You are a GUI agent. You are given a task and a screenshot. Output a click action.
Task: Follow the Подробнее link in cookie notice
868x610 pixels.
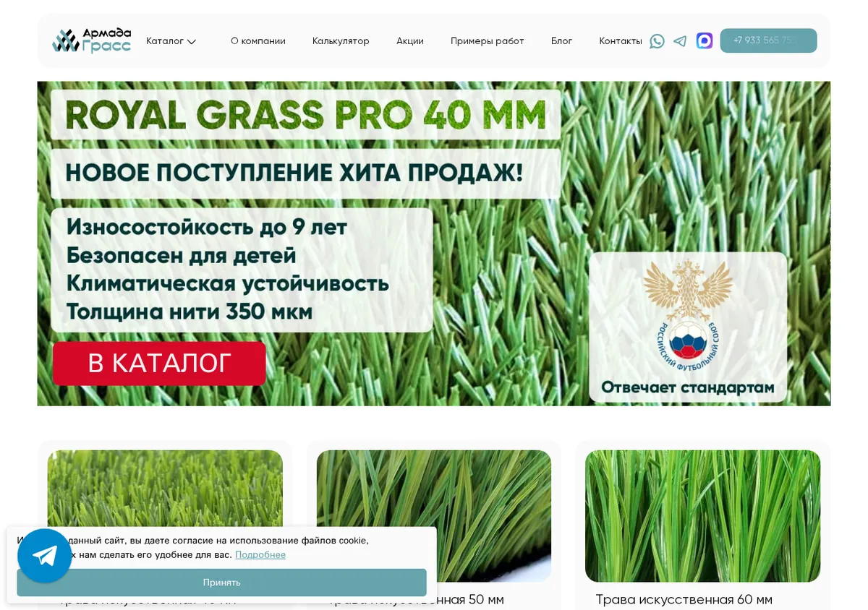[x=260, y=555]
